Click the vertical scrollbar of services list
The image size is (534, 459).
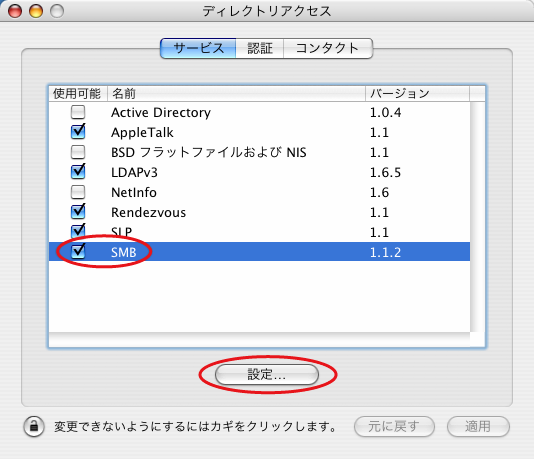[x=477, y=217]
